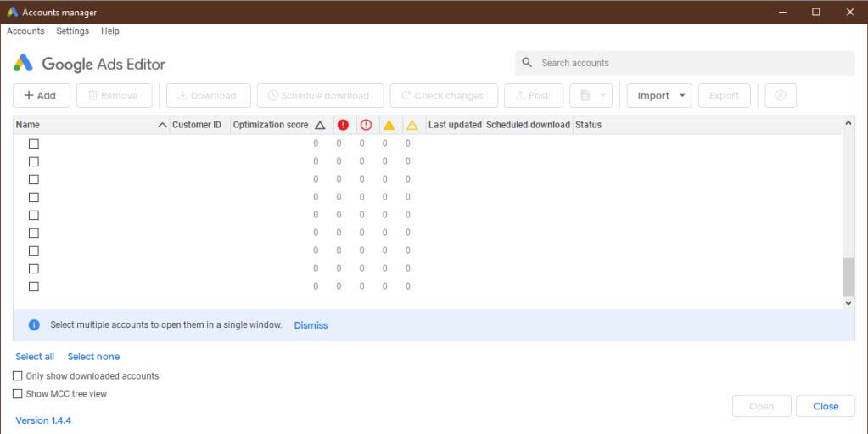The image size is (868, 434).
Task: Enable Show MCC tree view
Action: tap(18, 394)
